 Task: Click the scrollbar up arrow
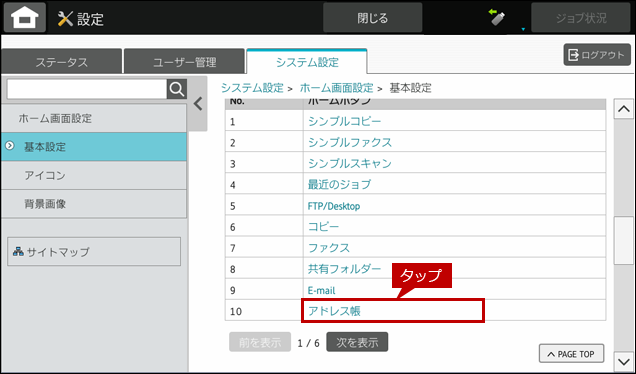click(x=623, y=109)
